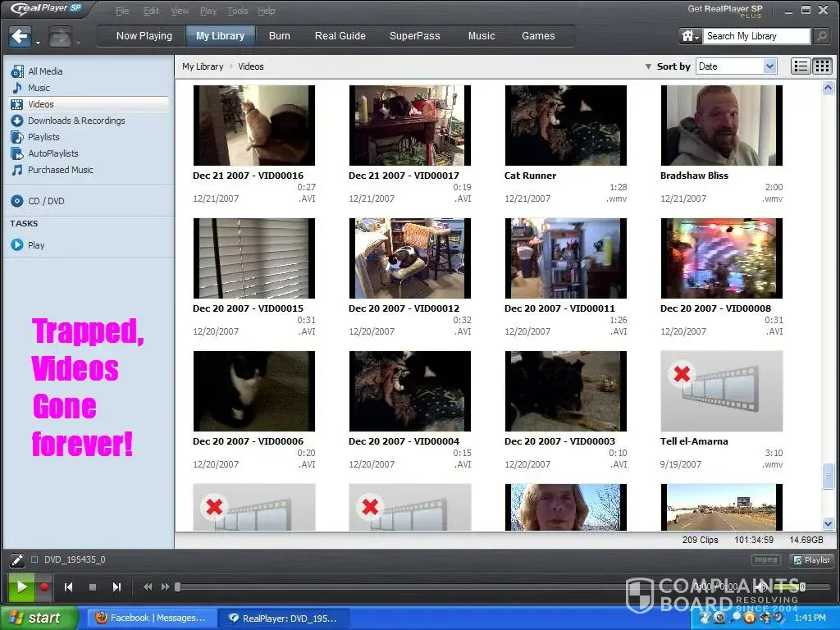Switch to the Now Playing tab
The width and height of the screenshot is (840, 630).
coord(144,36)
